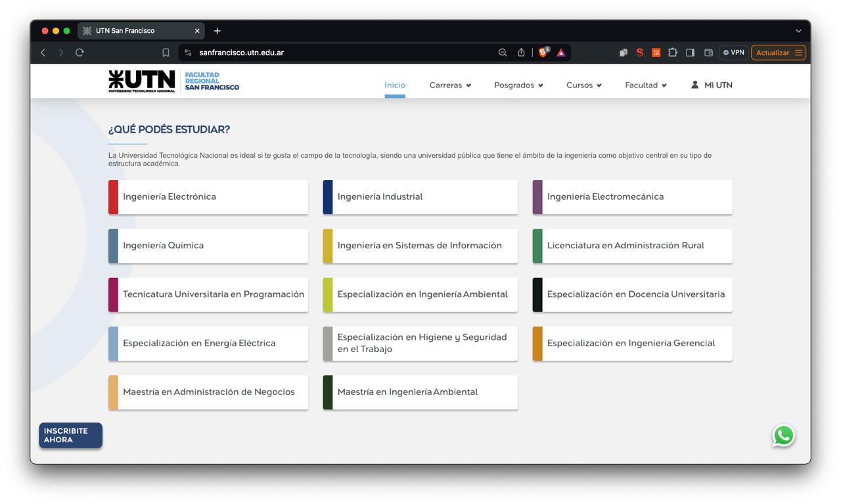
Task: Open Especialización en Ingeniería Gerencial card
Action: 633,344
